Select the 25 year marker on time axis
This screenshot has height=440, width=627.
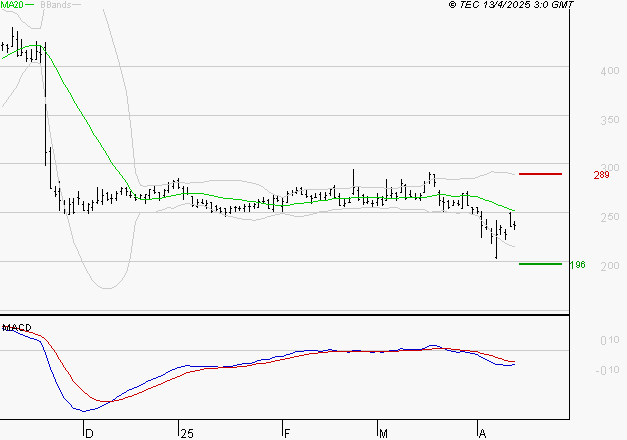point(187,433)
